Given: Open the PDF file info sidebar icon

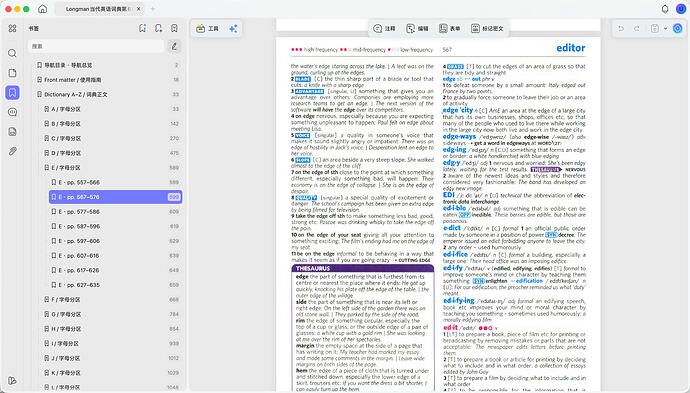Looking at the screenshot, I should 12,131.
